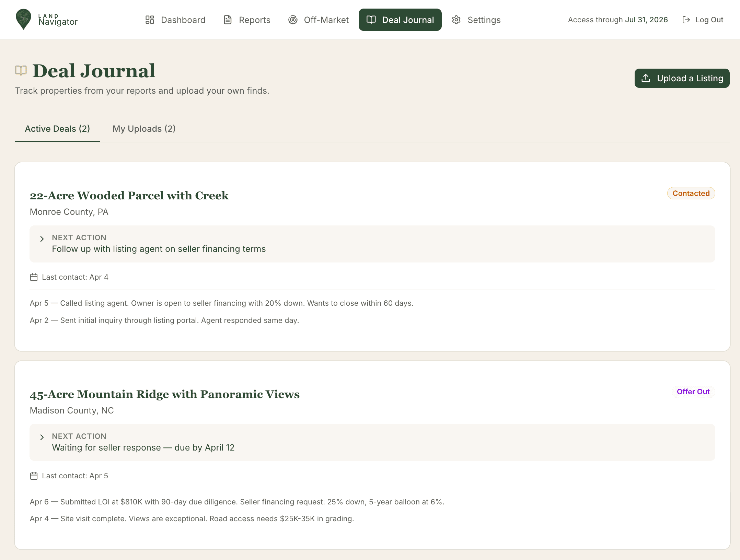The image size is (740, 560).
Task: Expand next action chevron for 22-Acre Wooded Parcel
Action: (x=42, y=239)
